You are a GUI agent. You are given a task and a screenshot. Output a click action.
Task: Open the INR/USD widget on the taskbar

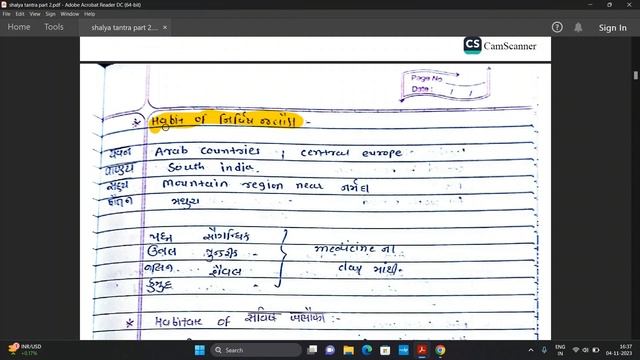tap(24, 350)
